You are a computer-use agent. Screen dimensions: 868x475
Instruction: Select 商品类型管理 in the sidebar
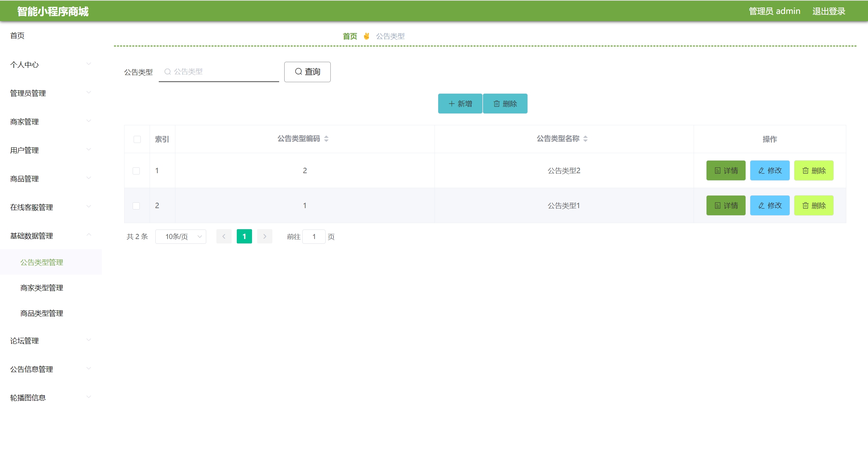[x=42, y=313]
